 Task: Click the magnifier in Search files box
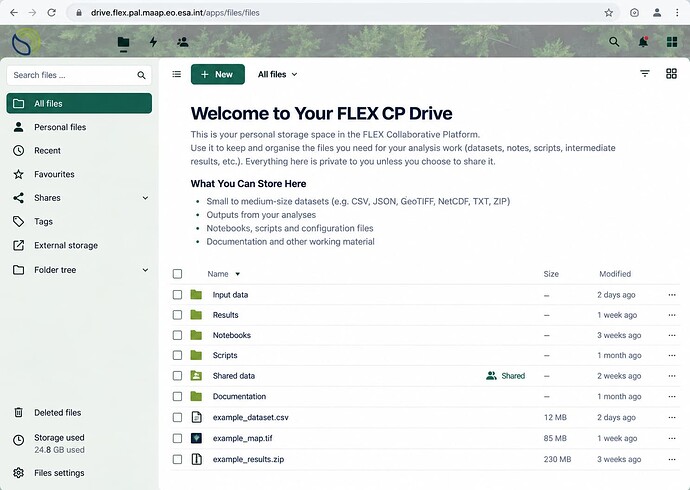tap(141, 75)
